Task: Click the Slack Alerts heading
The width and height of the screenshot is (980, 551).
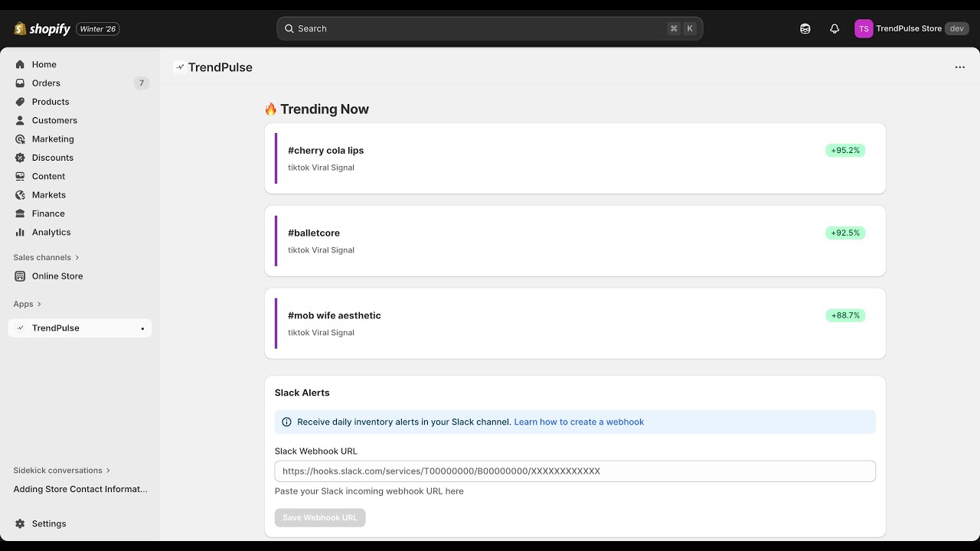Action: pos(302,393)
